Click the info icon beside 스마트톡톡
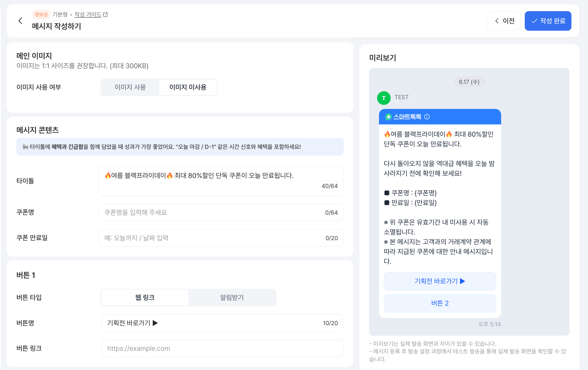This screenshot has height=370, width=588. coord(427,117)
